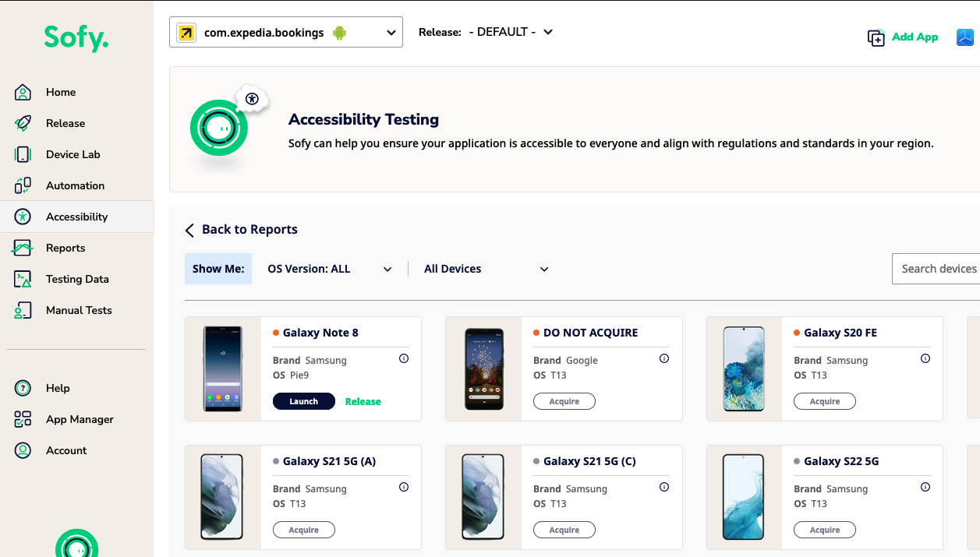Acquire the Galaxy S21 5G (C)
Viewport: 980px width, 557px height.
(564, 530)
